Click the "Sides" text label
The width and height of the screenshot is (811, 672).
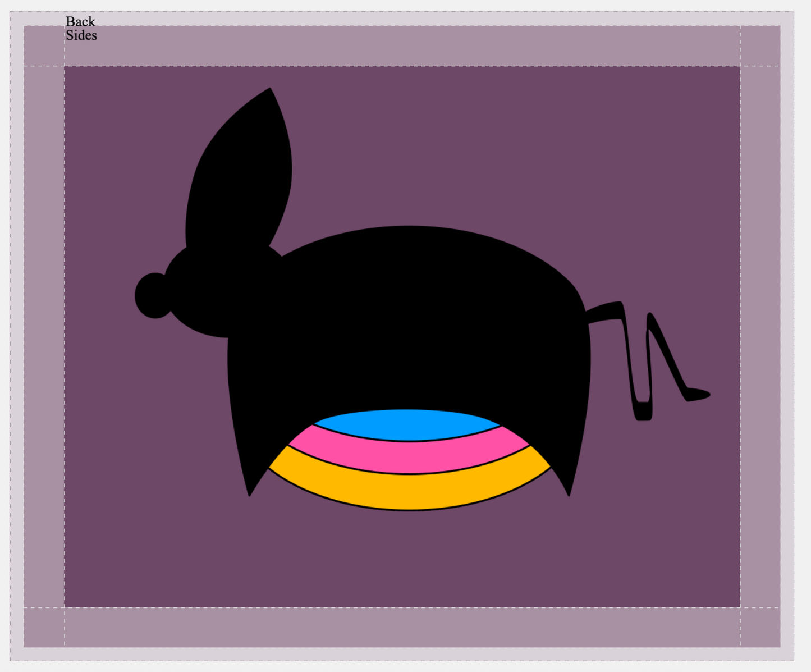[81, 35]
